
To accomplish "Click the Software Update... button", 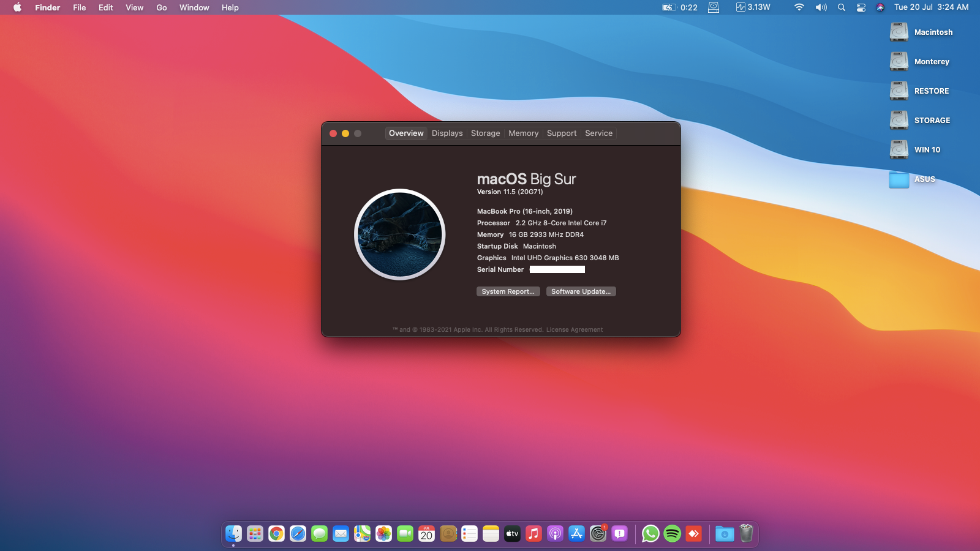I will pyautogui.click(x=581, y=291).
